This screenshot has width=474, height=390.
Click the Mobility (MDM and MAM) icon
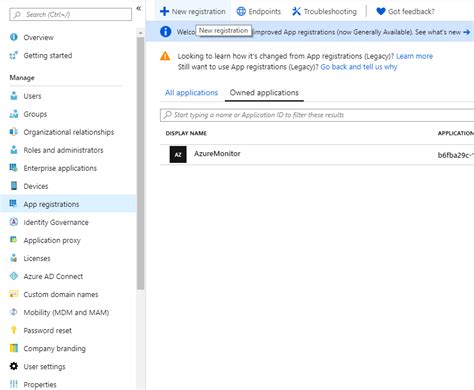pyautogui.click(x=14, y=312)
